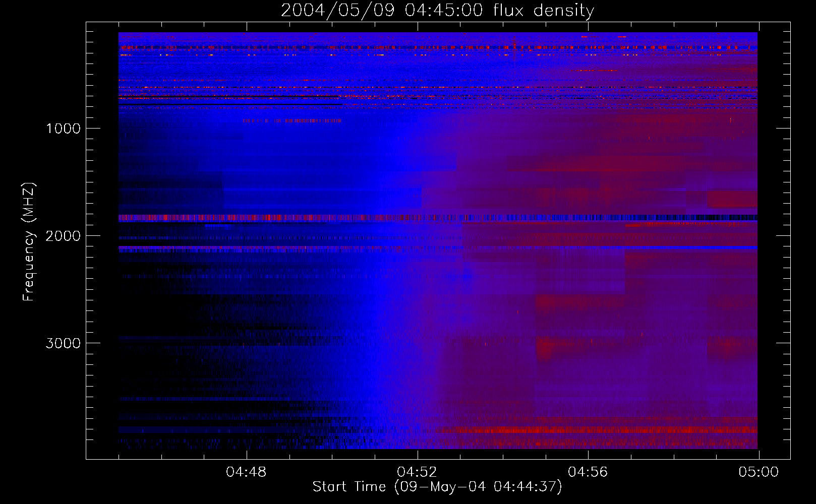Click the 'Start Time (09-May-04 04:44:37)' label
This screenshot has height=504, width=816.
(437, 486)
